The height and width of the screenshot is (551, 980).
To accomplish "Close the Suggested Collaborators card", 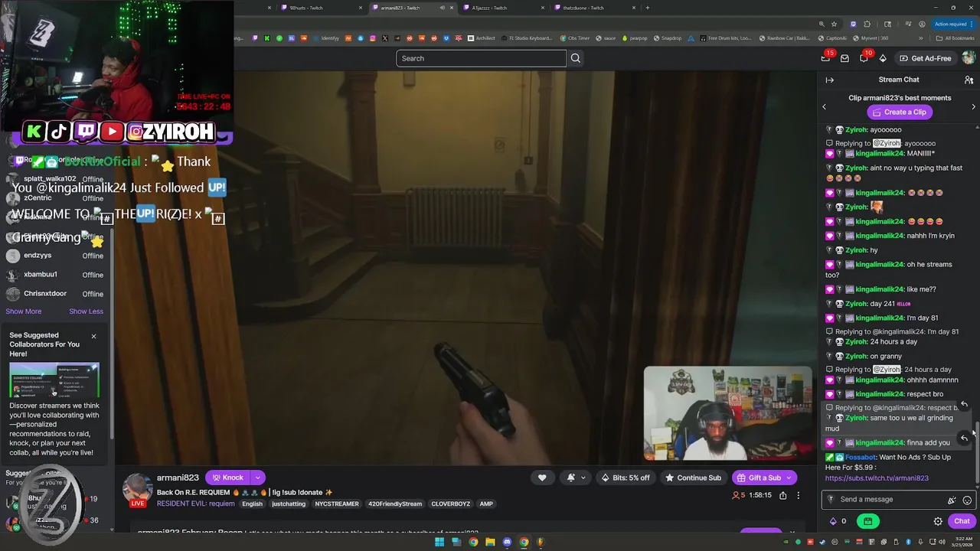I will click(x=93, y=336).
